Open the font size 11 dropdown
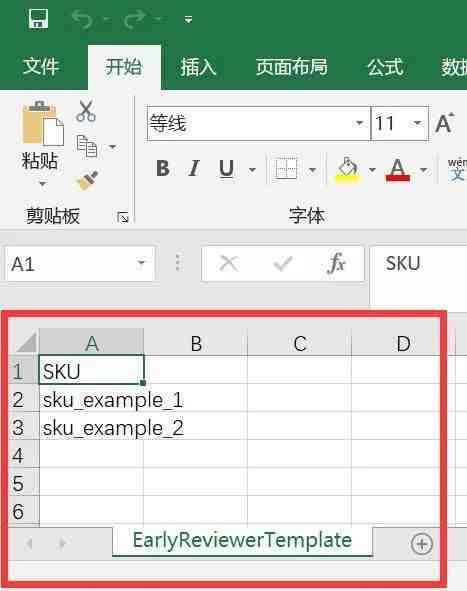This screenshot has width=467, height=591. (x=417, y=123)
